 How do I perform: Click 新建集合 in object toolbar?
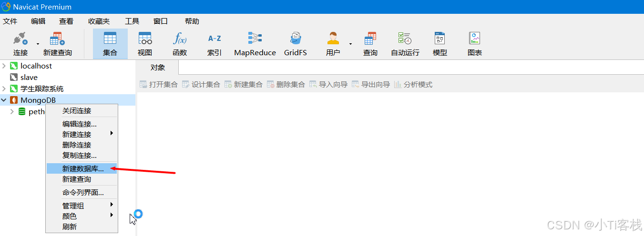[243, 85]
